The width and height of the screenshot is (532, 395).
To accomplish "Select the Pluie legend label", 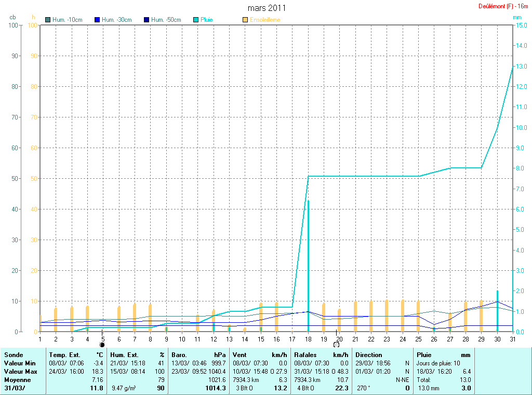I will tap(207, 20).
